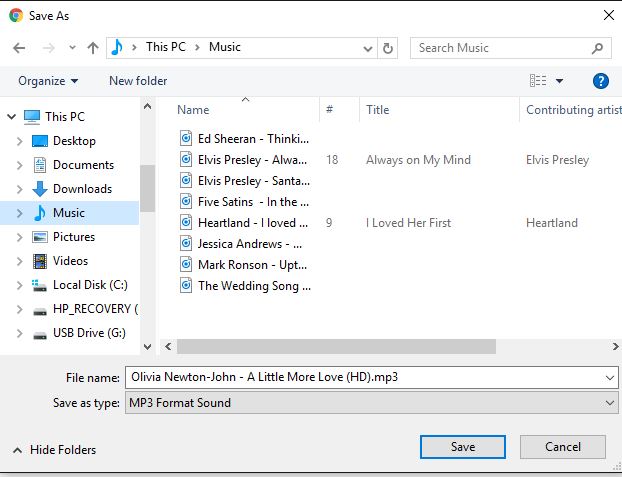Open the Save as type dropdown
This screenshot has height=477, width=622.
tap(372, 403)
